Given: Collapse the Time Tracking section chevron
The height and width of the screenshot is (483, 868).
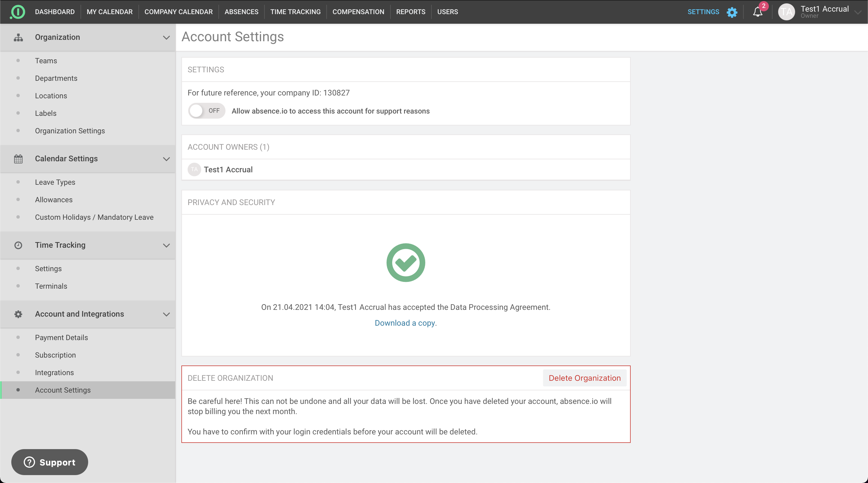Looking at the screenshot, I should coord(166,245).
